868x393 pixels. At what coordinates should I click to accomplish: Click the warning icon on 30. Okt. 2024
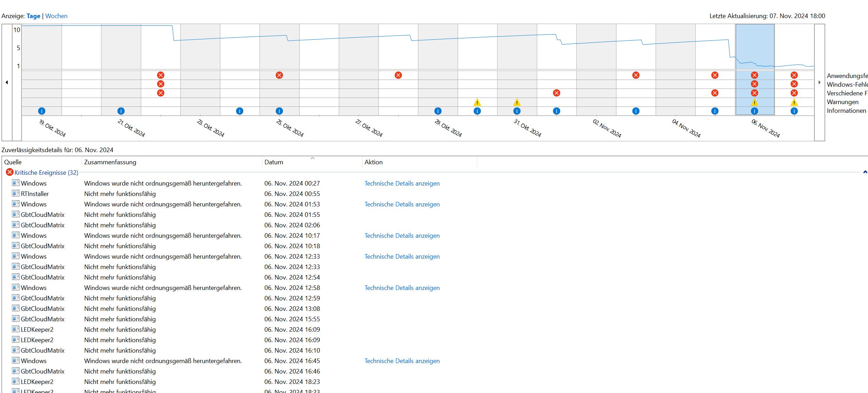(x=477, y=102)
